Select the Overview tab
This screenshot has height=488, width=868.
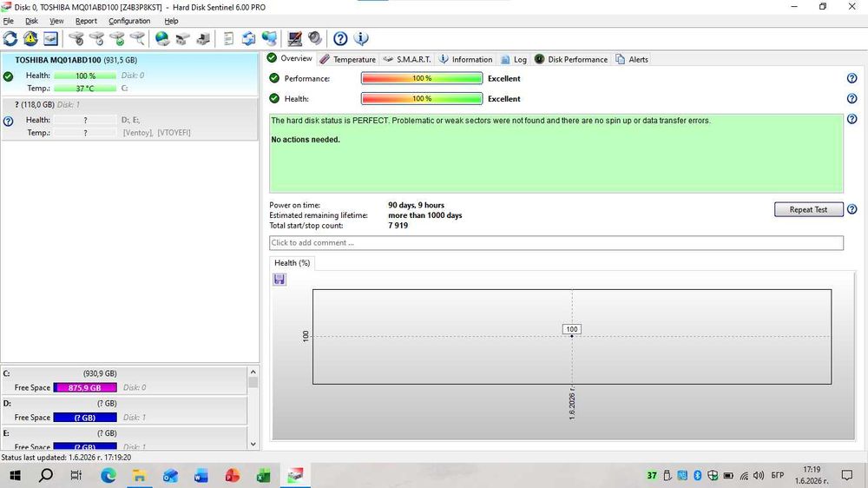tap(290, 58)
